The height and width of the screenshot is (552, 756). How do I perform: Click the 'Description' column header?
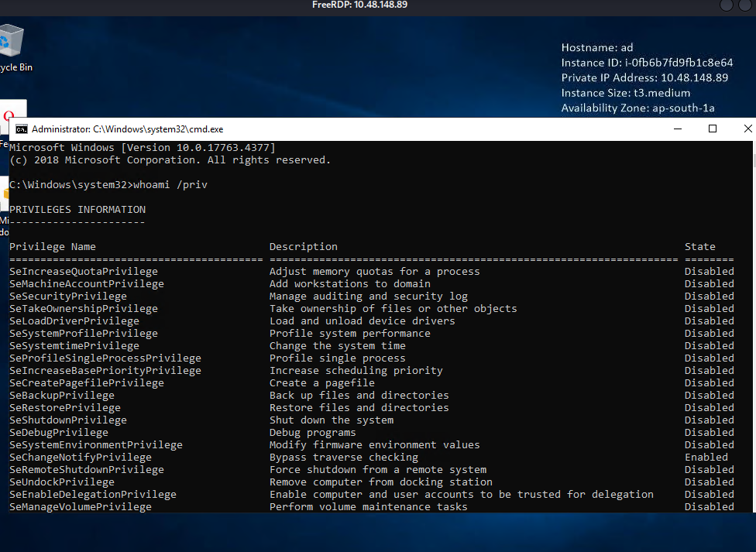pos(304,246)
